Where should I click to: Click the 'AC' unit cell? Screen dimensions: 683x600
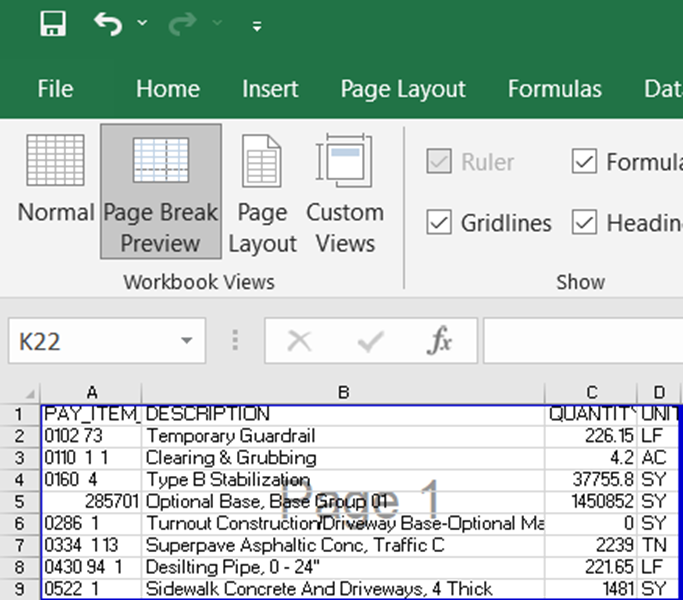tap(659, 458)
